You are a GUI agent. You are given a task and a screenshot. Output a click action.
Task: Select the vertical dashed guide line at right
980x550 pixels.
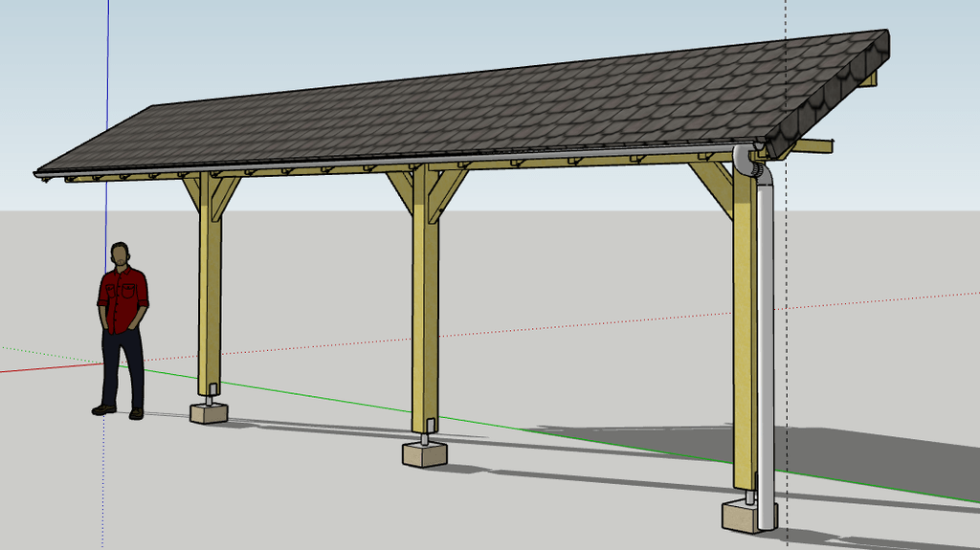pos(787,275)
